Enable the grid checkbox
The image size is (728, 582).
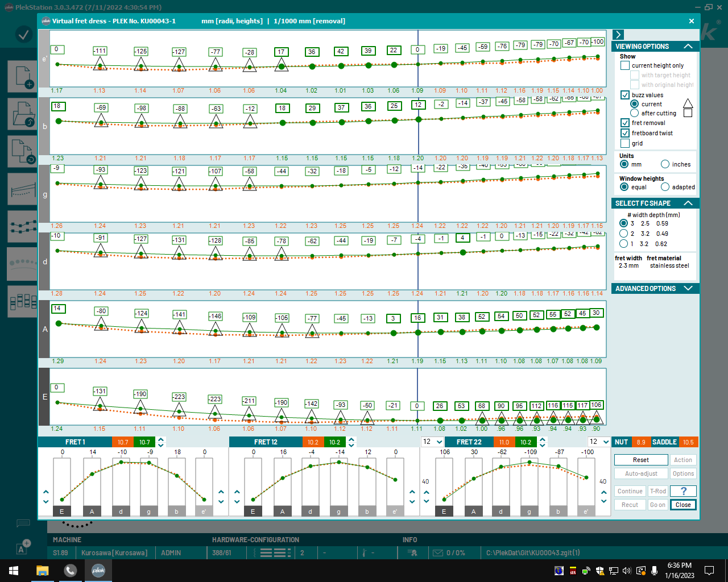(x=625, y=143)
